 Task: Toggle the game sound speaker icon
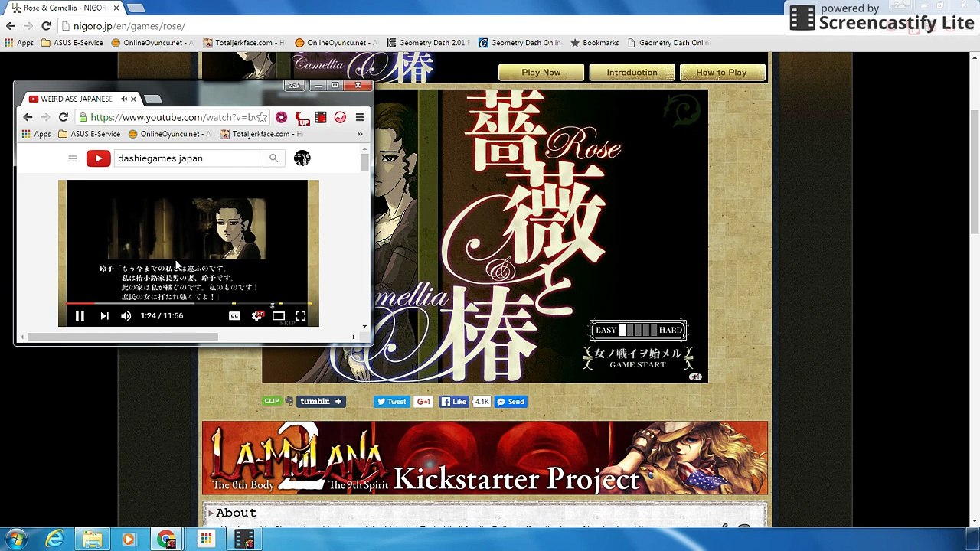[x=695, y=377]
